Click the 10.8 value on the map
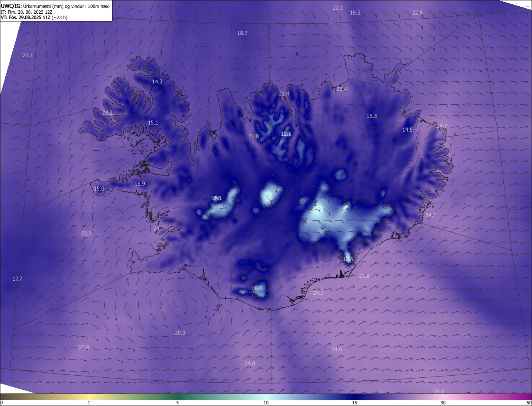This screenshot has height=406, width=532. [x=216, y=198]
